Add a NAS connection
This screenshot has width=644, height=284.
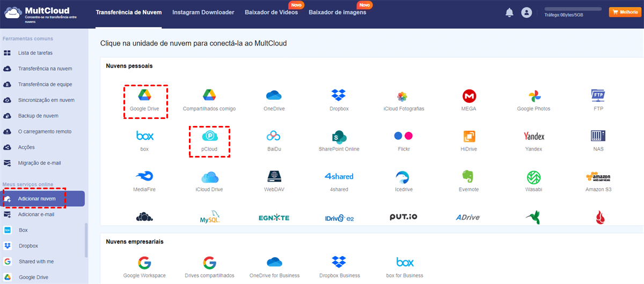point(598,140)
